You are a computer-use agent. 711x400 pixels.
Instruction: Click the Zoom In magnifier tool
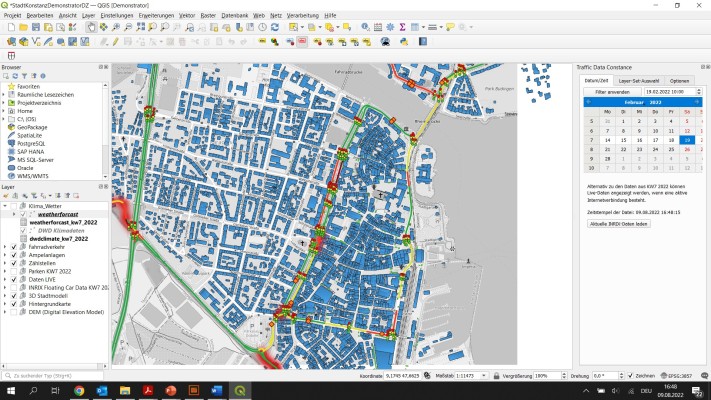coord(116,28)
